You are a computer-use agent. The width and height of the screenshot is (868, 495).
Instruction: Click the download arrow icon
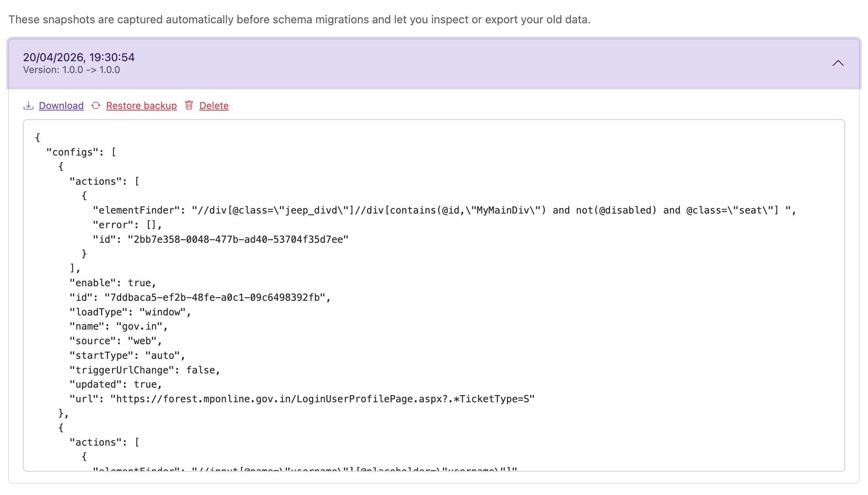(x=28, y=105)
